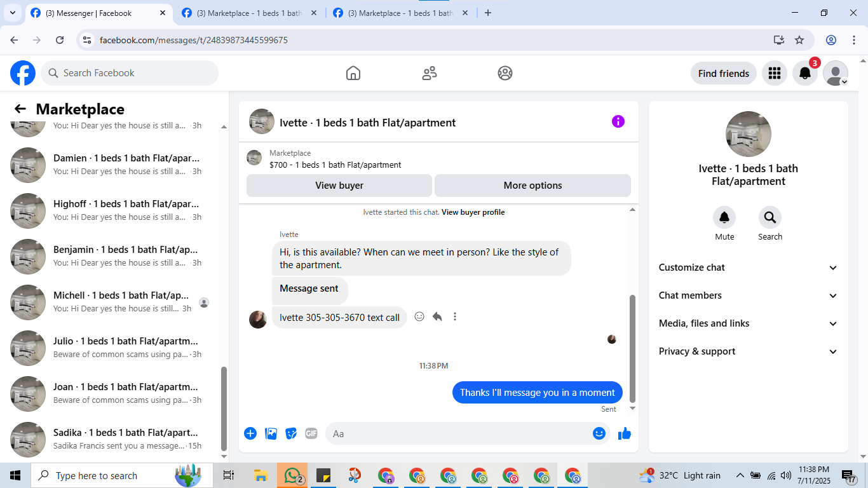868x488 pixels.
Task: React to Ivette's phone number message
Action: coord(419,316)
